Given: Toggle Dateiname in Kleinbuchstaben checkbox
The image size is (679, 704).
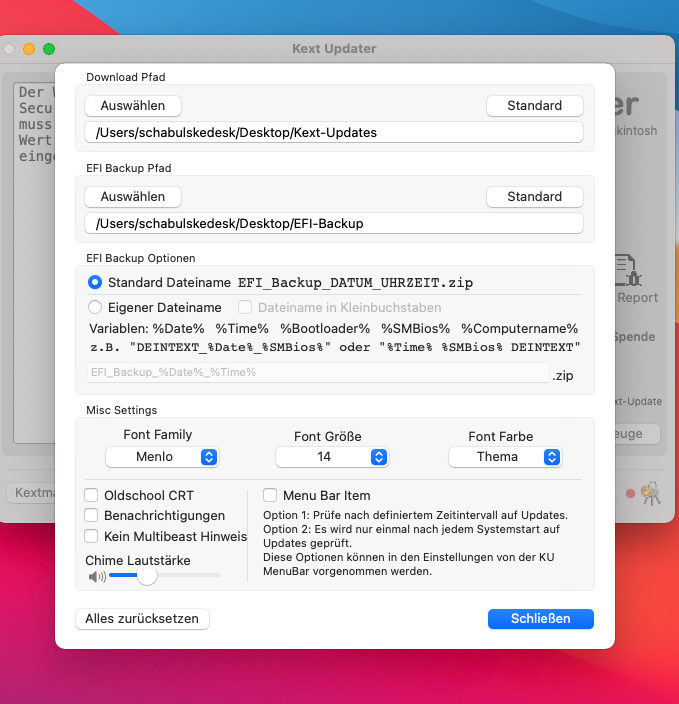Looking at the screenshot, I should [245, 308].
